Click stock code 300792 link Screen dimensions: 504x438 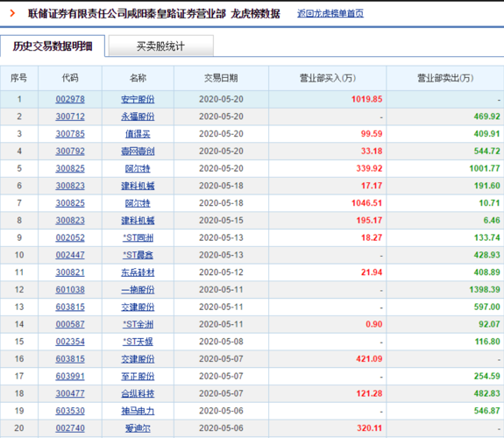click(70, 151)
